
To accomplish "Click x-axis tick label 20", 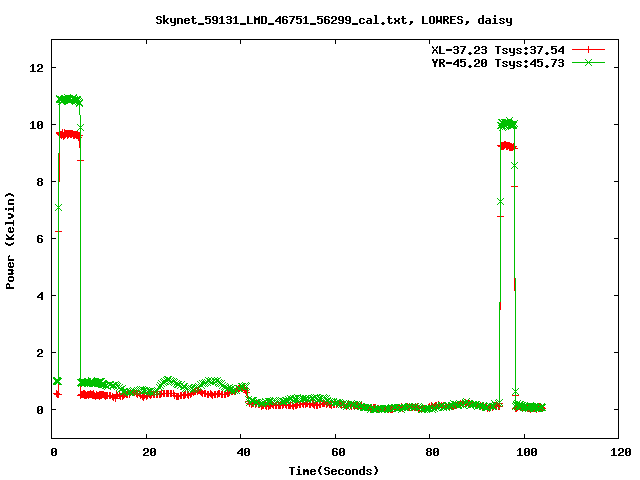I will [149, 452].
